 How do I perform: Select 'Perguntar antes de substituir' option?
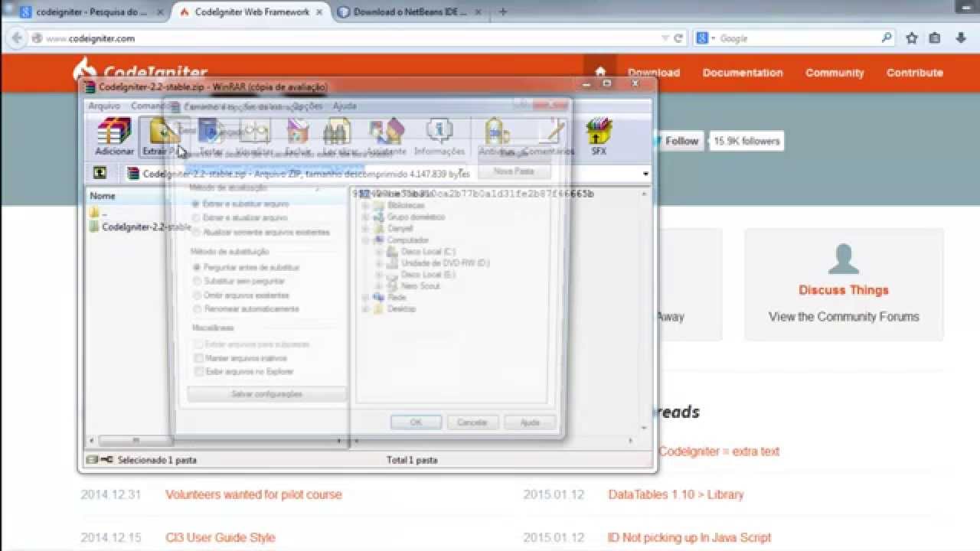point(197,268)
